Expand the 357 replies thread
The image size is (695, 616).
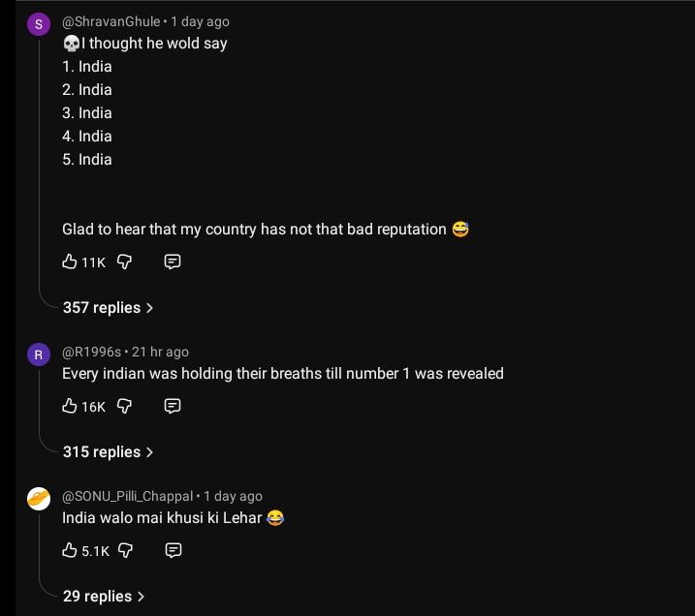click(x=108, y=307)
